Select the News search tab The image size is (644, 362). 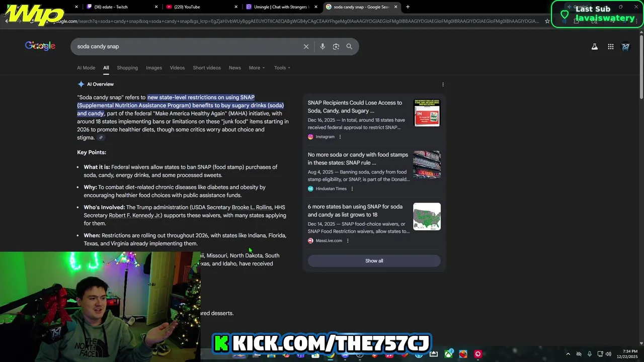235,68
